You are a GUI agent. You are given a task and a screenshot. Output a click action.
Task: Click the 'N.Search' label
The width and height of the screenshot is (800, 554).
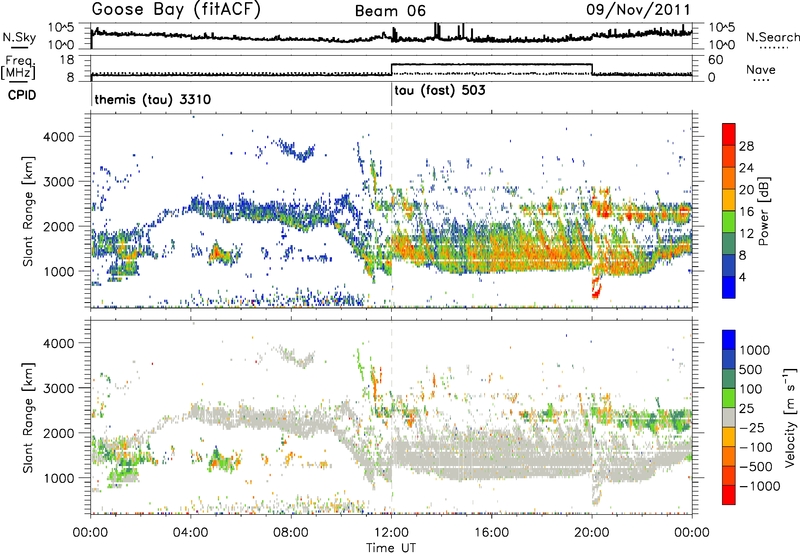[772, 37]
